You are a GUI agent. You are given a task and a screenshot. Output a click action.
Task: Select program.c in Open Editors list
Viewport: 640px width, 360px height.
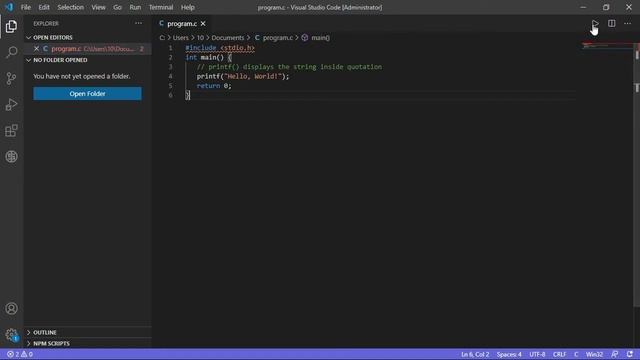coord(88,49)
